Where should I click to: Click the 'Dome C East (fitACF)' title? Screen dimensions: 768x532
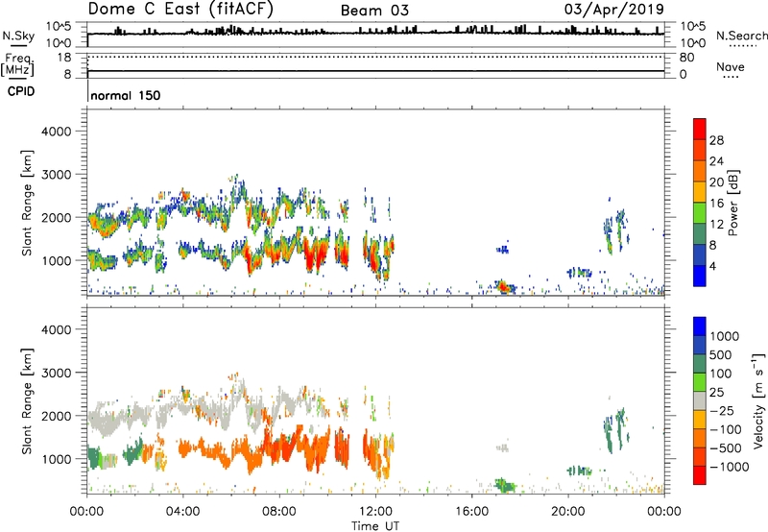coord(180,10)
